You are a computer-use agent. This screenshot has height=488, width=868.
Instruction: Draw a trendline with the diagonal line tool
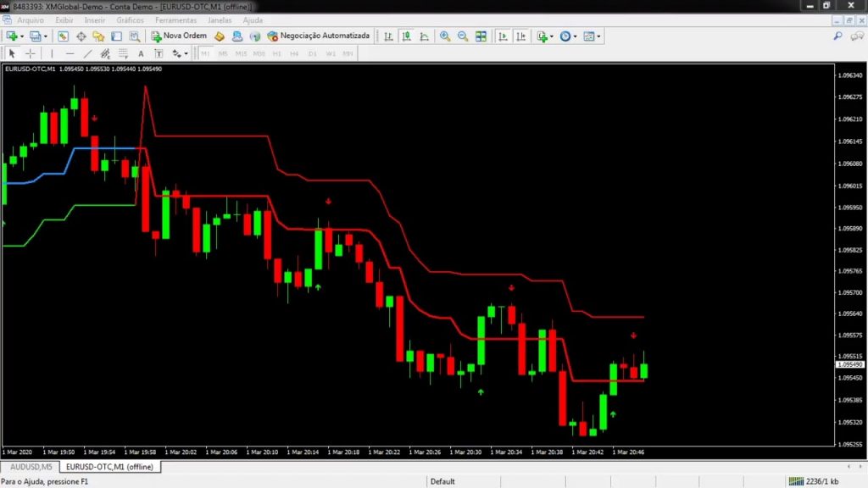(88, 53)
